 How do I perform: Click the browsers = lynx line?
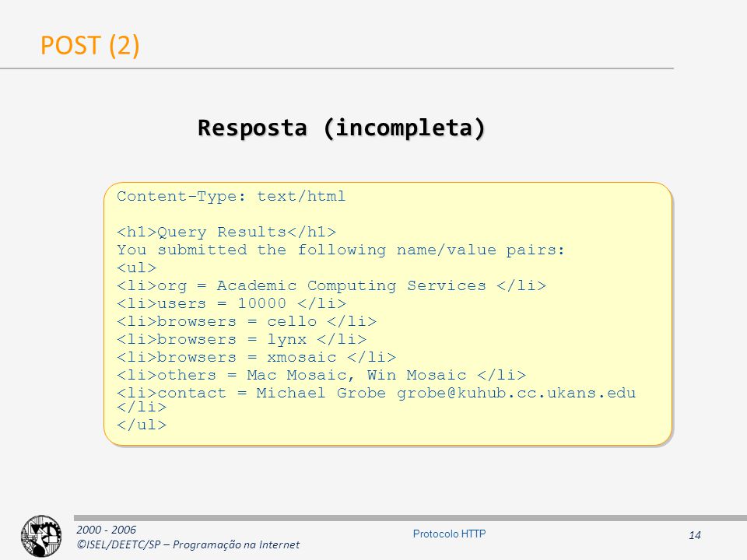[241, 339]
